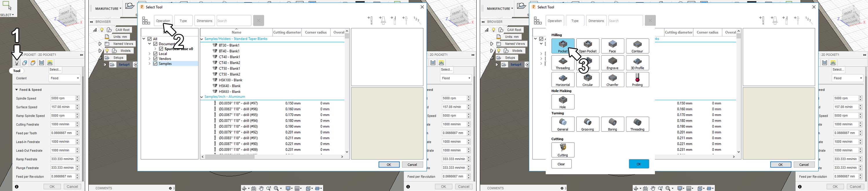Screen dimensions: 868x191
Task: Click OK in the middle Select Tool dialog
Action: [389, 165]
